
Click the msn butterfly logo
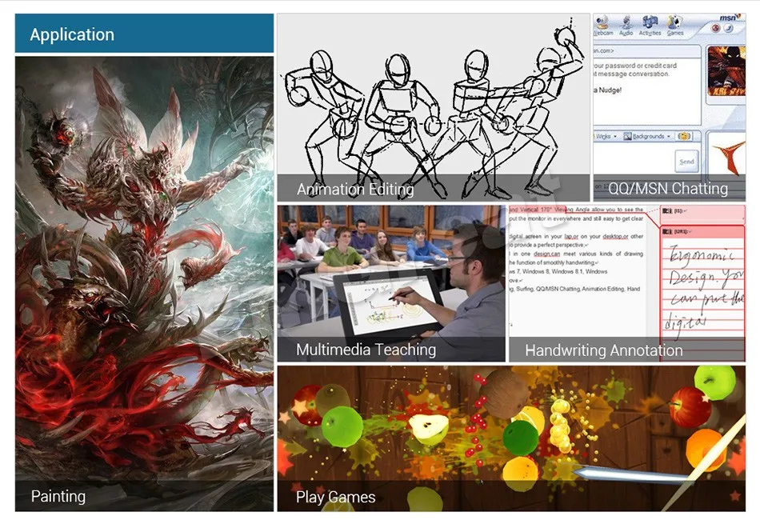pyautogui.click(x=730, y=18)
